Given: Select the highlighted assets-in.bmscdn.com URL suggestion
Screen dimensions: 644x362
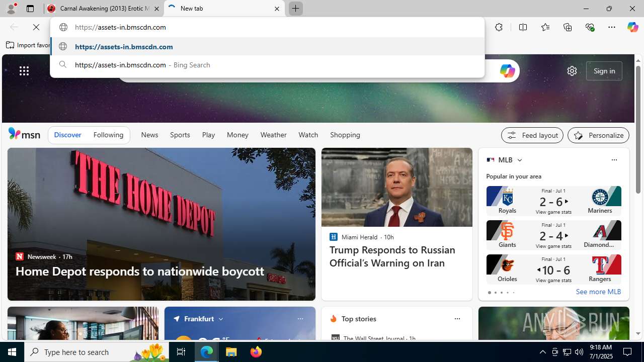Looking at the screenshot, I should (x=267, y=47).
